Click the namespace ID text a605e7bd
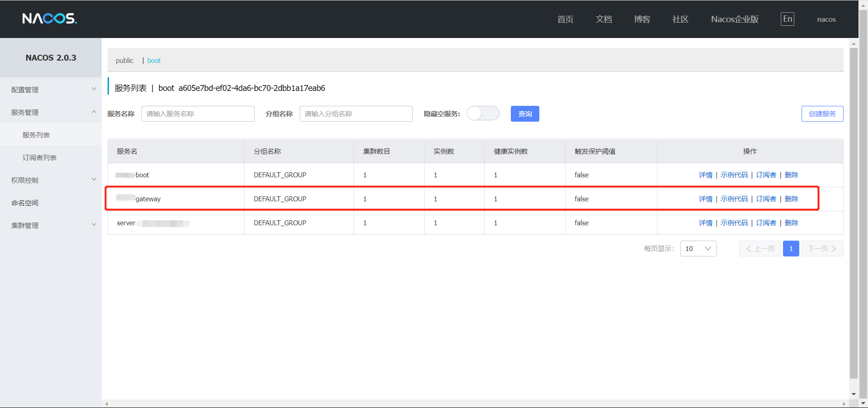This screenshot has width=868, height=408. click(251, 88)
